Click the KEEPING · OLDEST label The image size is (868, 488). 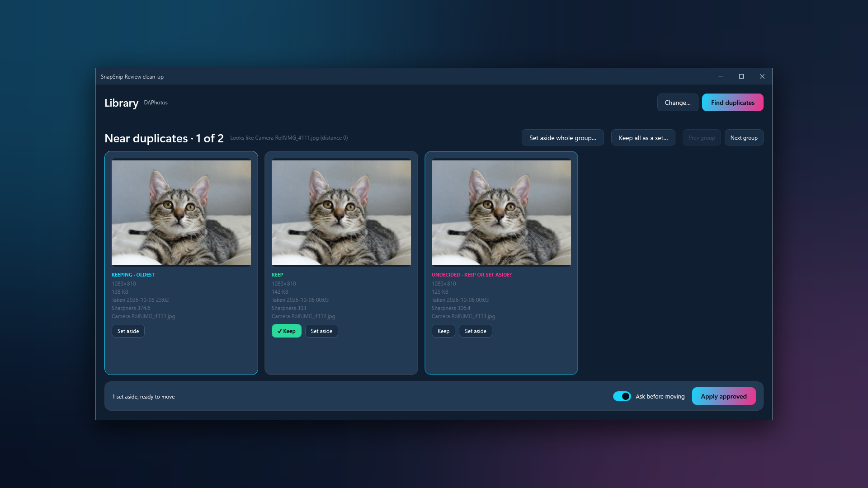(x=133, y=275)
